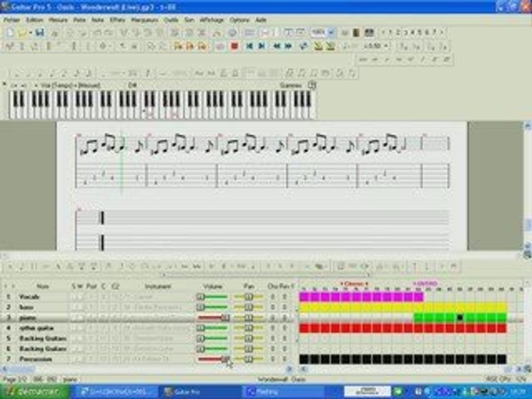
Task: Click the pink record icon beside stop
Action: tap(220, 46)
